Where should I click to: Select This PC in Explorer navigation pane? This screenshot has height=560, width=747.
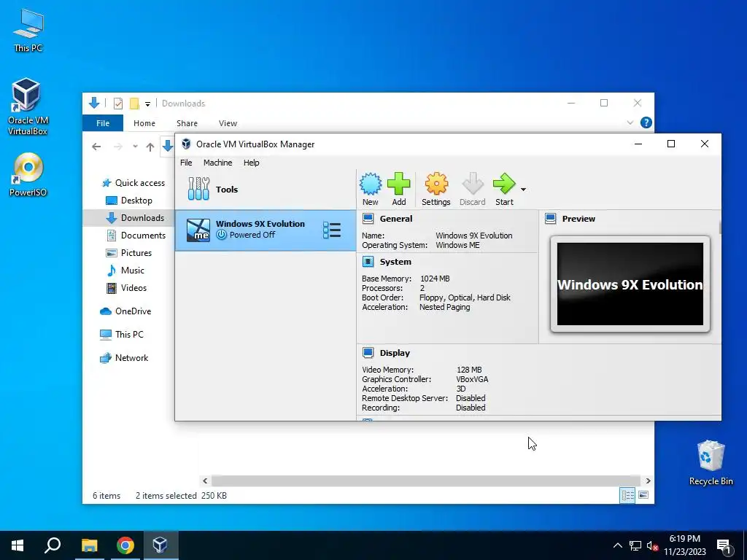(x=122, y=335)
